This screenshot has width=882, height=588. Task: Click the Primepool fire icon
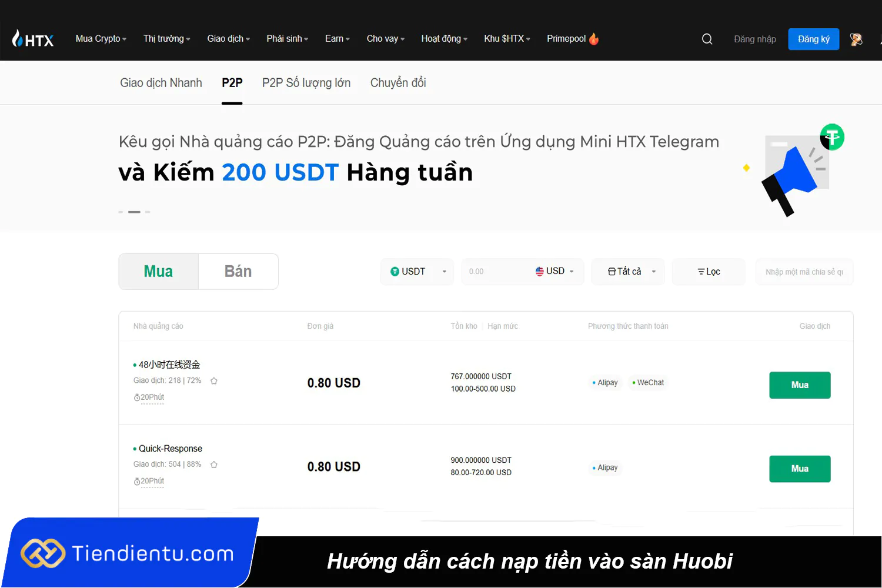(x=594, y=39)
